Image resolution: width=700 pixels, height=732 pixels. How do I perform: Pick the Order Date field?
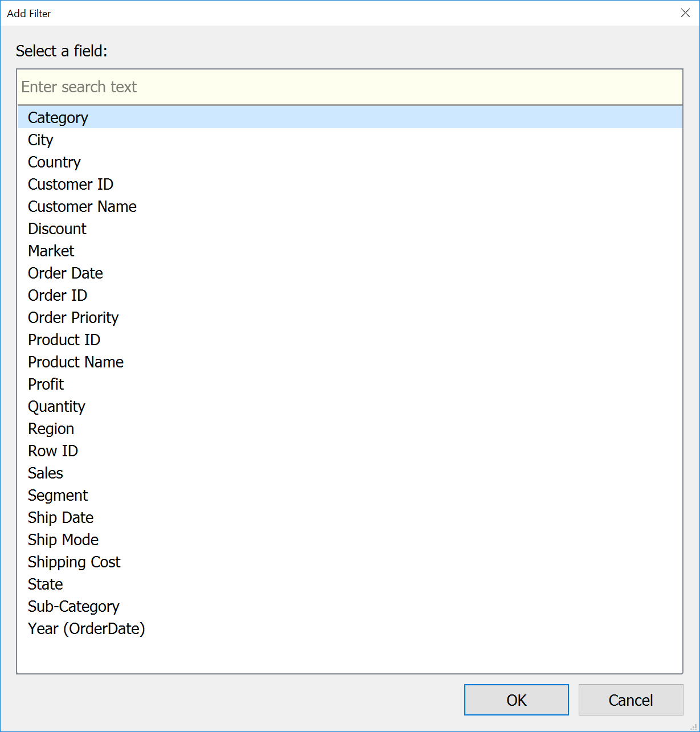click(x=66, y=273)
